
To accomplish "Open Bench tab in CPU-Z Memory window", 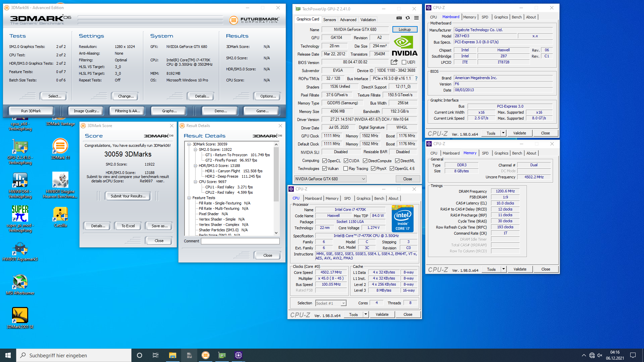I will [517, 153].
